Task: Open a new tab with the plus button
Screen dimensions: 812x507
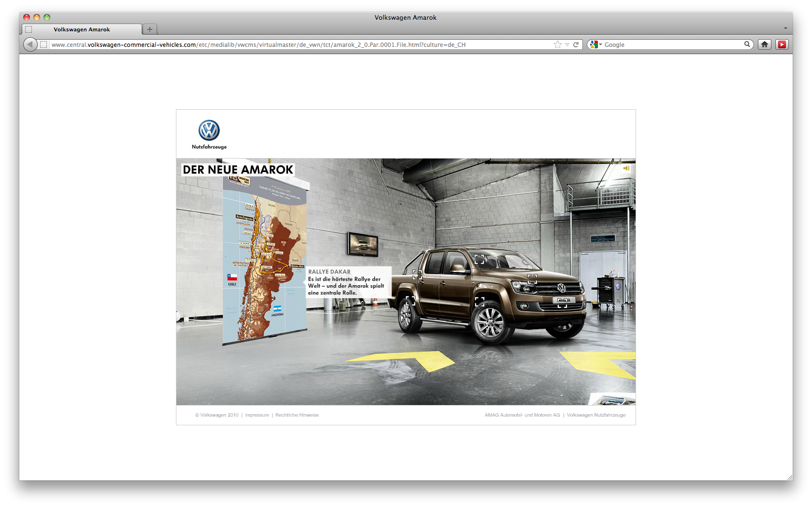Action: pos(150,29)
